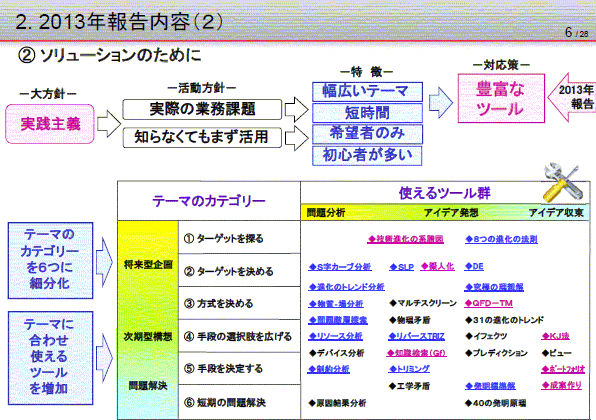Screen dimensions: 596x420
Task: Click the arrow beside テーマのカテゴリーを6つに細分化 box
Action: pyautogui.click(x=104, y=262)
